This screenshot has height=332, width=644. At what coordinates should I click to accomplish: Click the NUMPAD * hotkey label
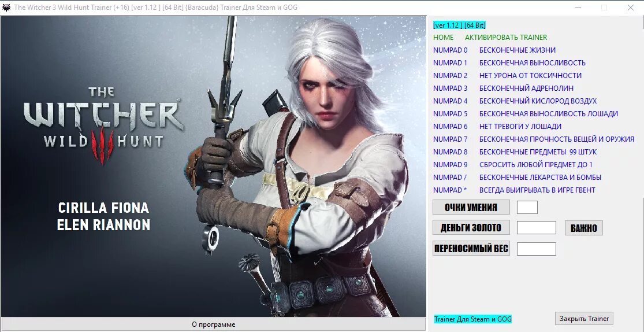click(x=450, y=190)
